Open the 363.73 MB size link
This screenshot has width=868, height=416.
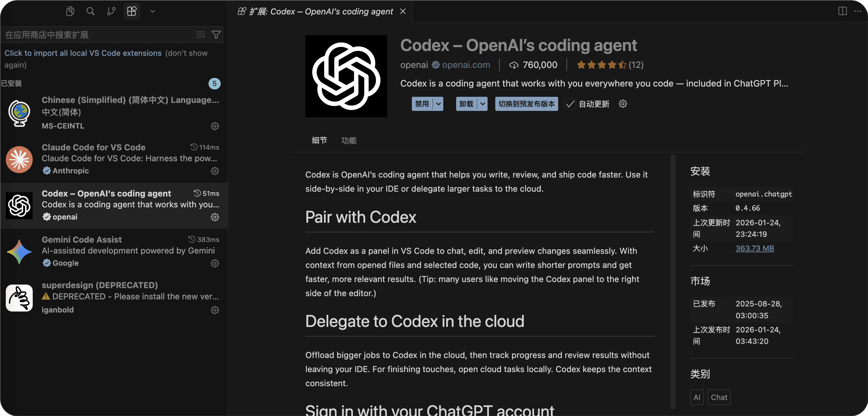coord(754,248)
